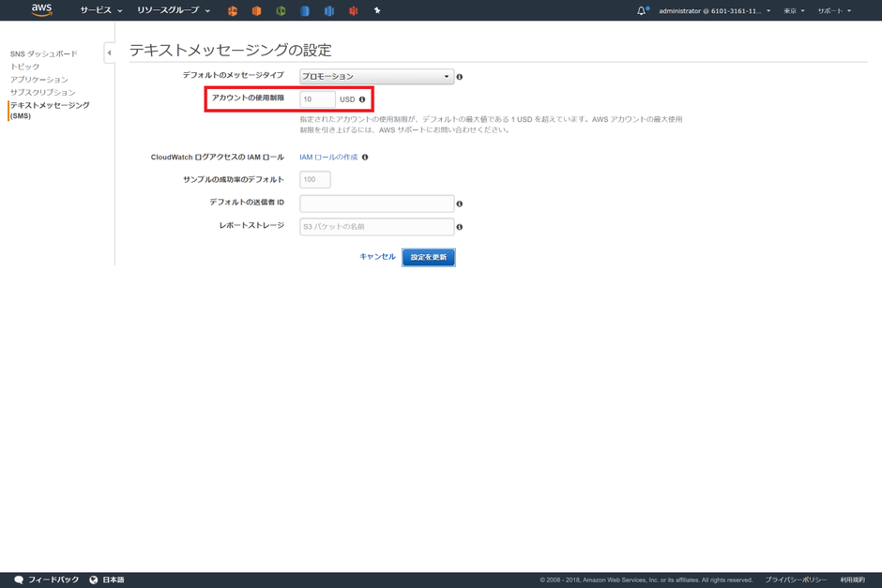Screen dimensions: 882x588
Task: Open the notifications bell
Action: (643, 10)
